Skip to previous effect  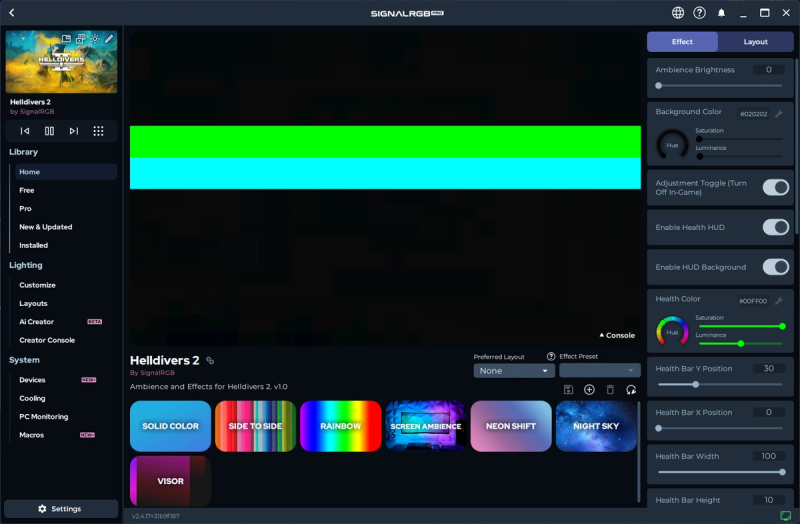pos(24,131)
